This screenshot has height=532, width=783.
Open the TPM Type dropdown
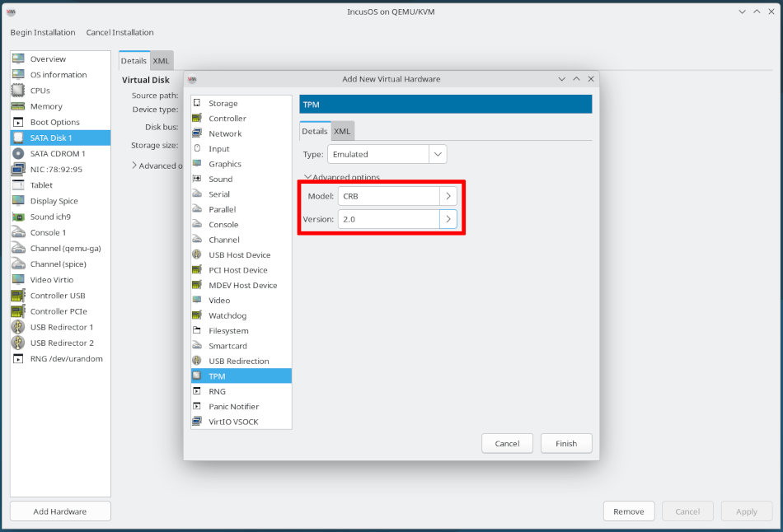(x=437, y=153)
